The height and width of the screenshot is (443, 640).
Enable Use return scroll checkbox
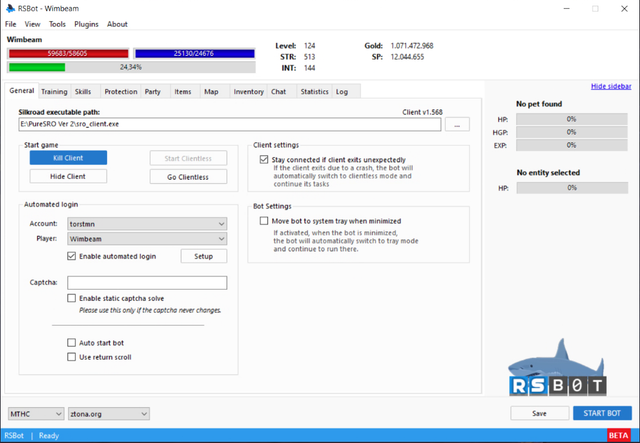[71, 357]
